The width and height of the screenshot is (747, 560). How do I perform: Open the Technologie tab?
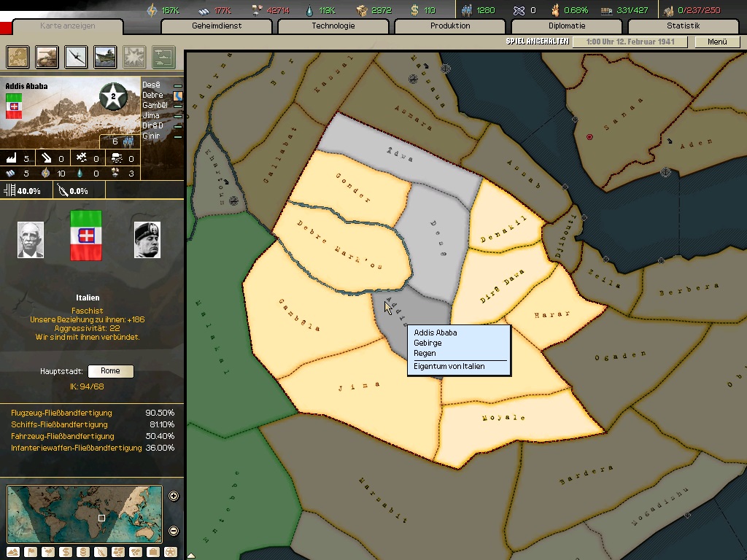coord(333,26)
